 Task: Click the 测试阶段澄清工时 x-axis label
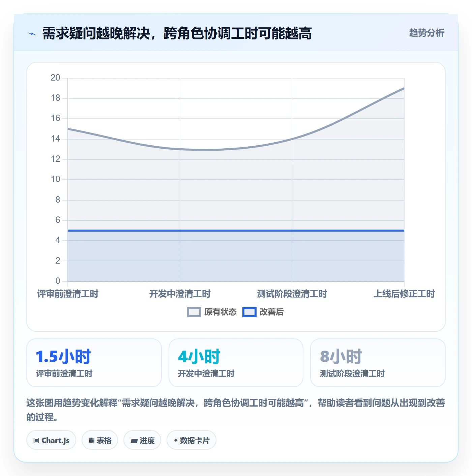click(292, 294)
